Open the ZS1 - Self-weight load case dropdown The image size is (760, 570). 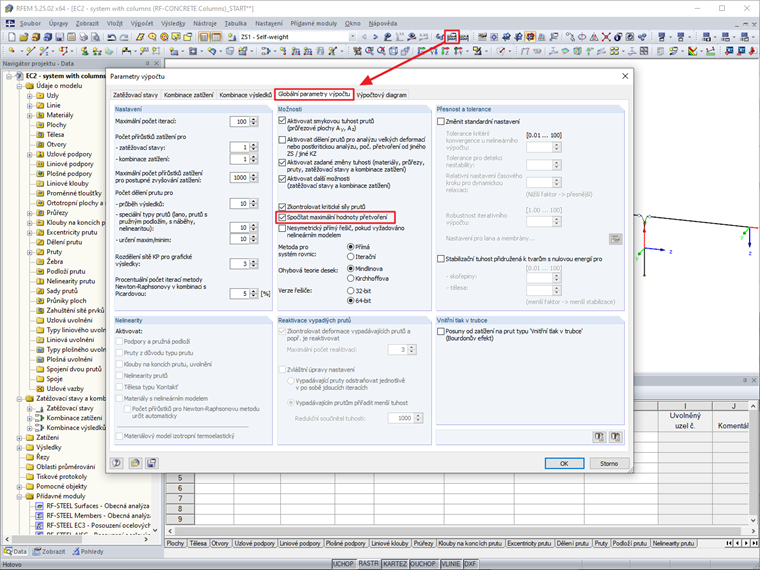tap(352, 37)
